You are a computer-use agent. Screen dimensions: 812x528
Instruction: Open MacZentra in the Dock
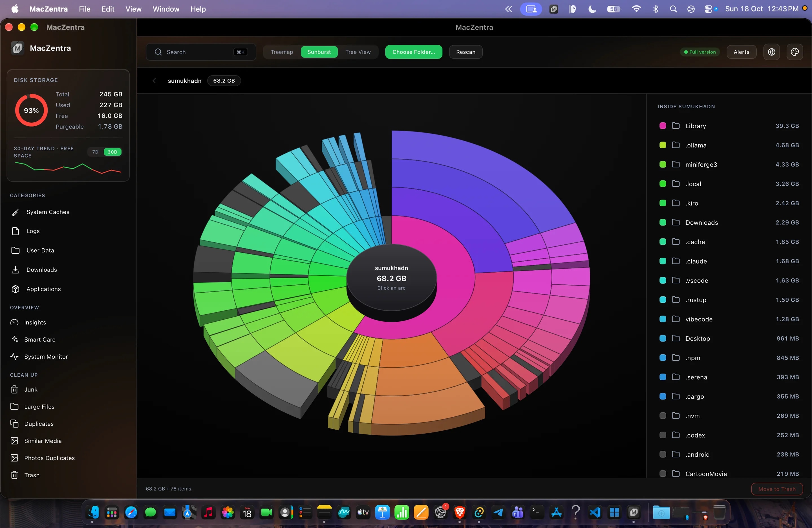coord(634,512)
